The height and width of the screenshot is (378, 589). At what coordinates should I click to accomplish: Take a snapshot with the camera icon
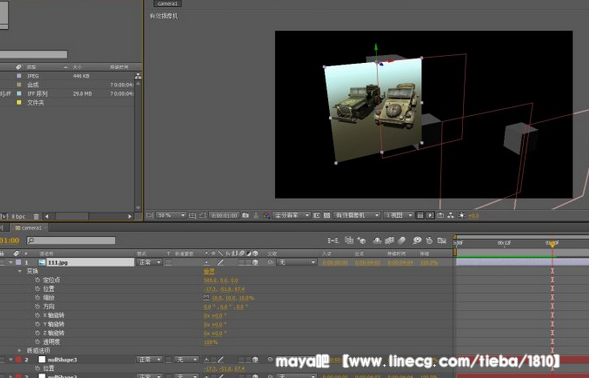click(x=245, y=215)
